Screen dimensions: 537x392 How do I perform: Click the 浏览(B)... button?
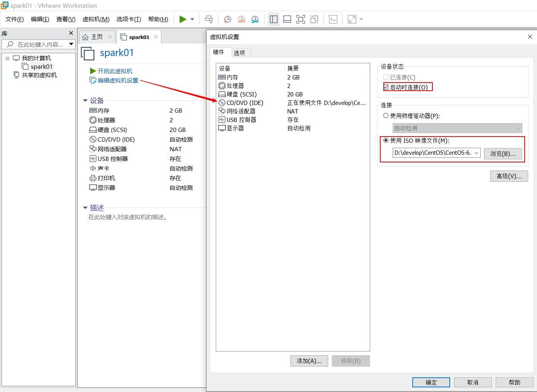pos(503,154)
